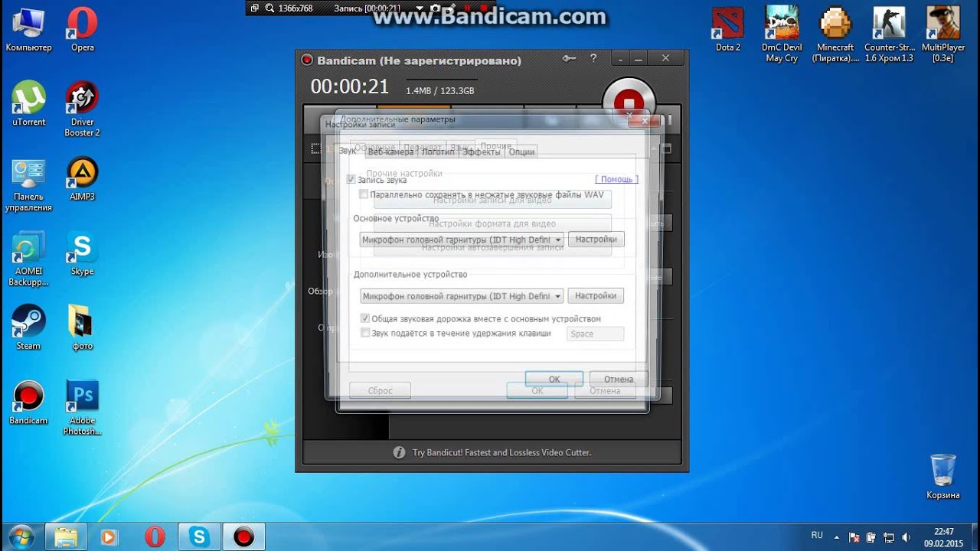980x551 pixels.
Task: Switch to the Веб-камера tab
Action: [x=390, y=152]
